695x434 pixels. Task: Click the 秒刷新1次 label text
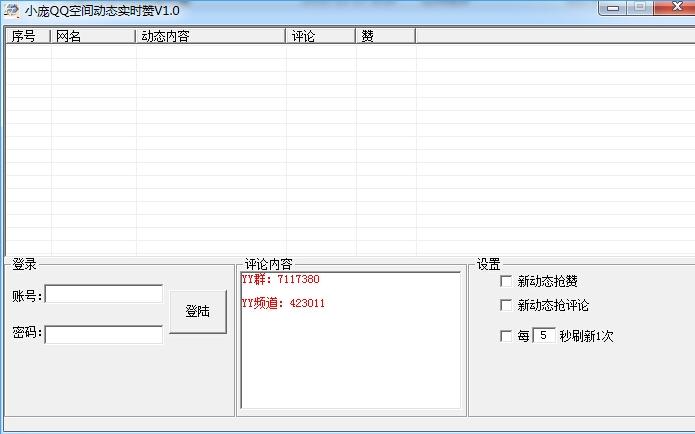(x=586, y=336)
